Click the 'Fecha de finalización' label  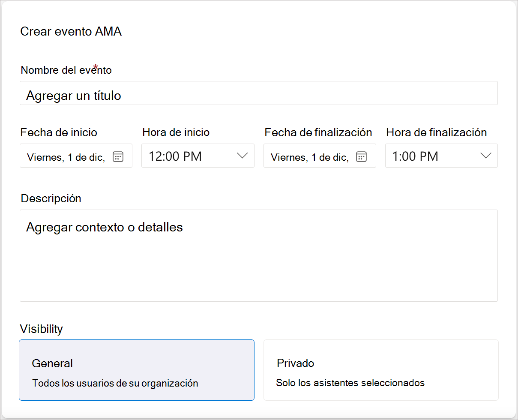(x=318, y=132)
